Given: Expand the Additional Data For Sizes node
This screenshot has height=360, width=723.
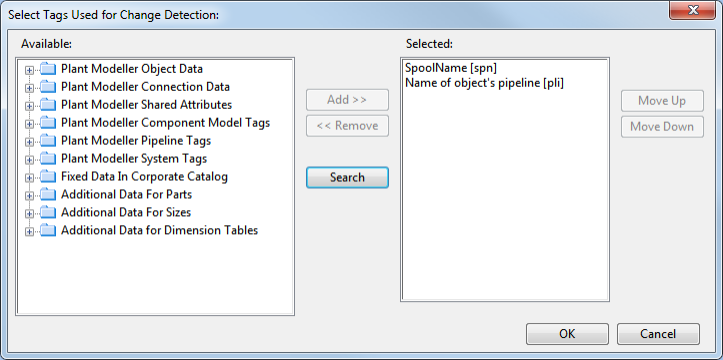Looking at the screenshot, I should tap(30, 214).
